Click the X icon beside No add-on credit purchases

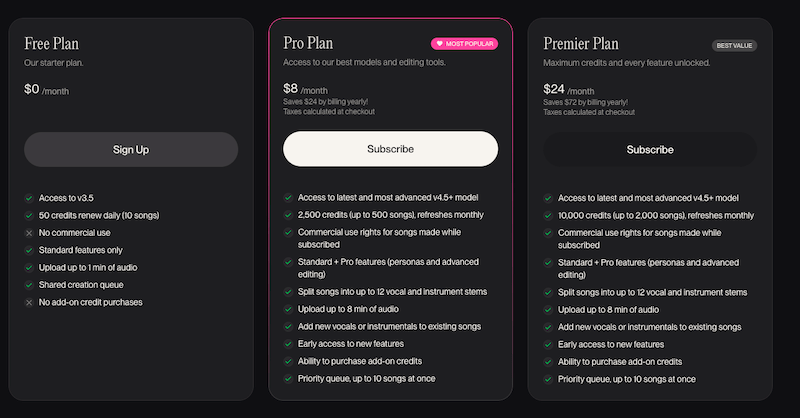coord(29,301)
